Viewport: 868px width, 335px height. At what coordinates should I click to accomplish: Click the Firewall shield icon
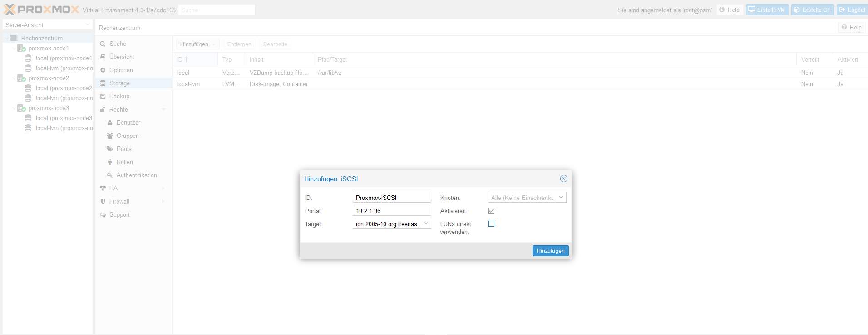pos(103,201)
